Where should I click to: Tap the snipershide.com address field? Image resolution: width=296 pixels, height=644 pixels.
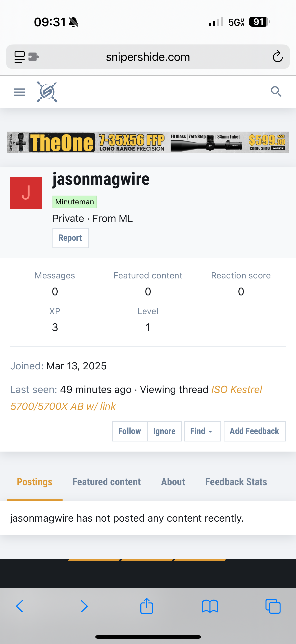coord(148,57)
